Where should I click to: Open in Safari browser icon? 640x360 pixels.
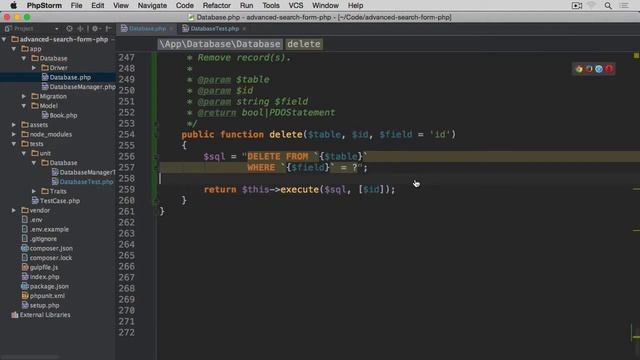click(599, 69)
